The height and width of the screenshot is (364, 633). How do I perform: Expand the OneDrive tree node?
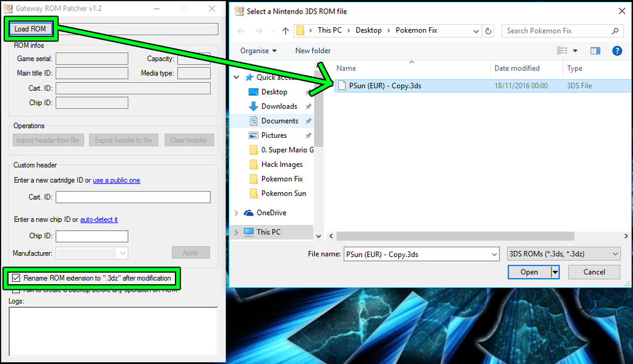pos(237,213)
